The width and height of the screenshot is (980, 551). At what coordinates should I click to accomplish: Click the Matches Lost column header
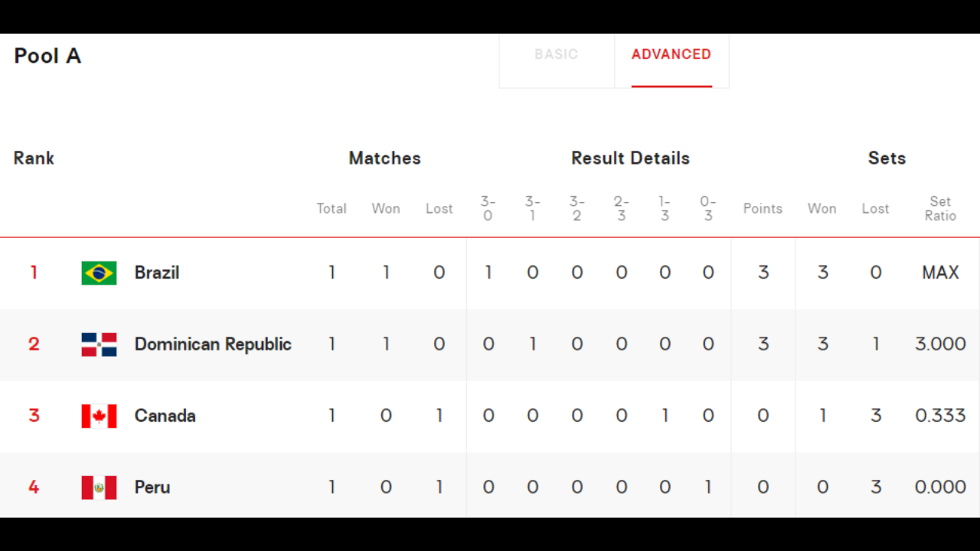[439, 209]
